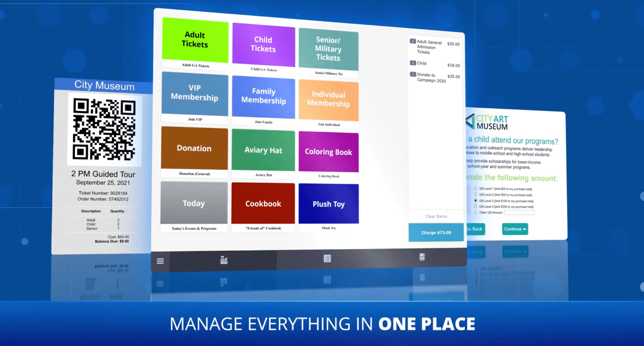
Task: Open the calculator icon in bottom bar
Action: (422, 257)
